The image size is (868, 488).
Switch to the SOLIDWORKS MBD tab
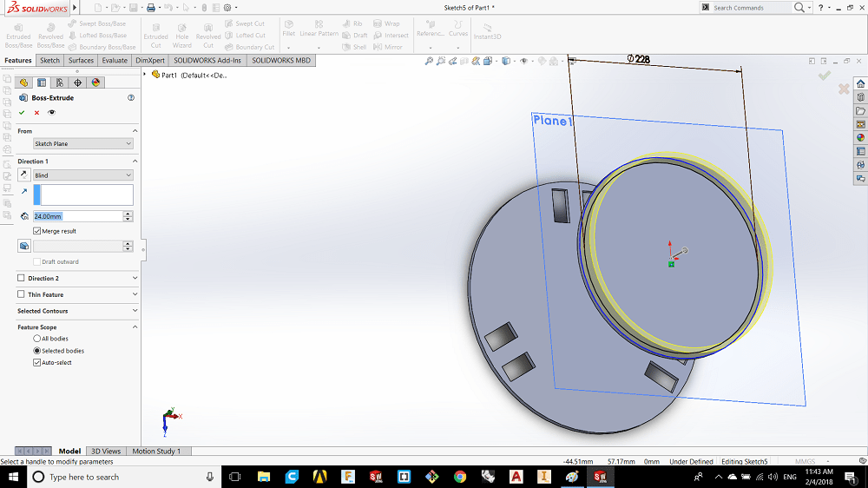click(x=281, y=61)
